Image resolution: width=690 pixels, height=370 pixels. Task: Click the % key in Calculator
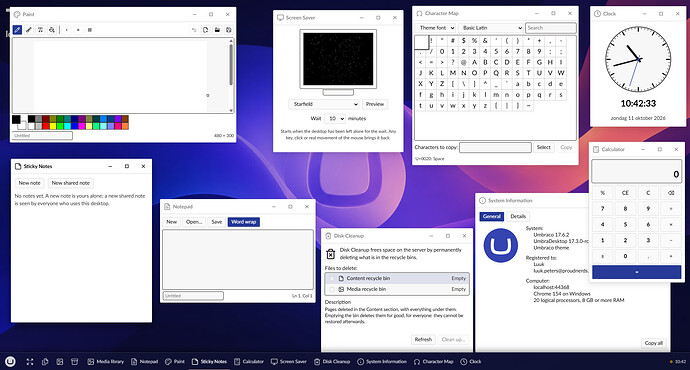click(602, 193)
